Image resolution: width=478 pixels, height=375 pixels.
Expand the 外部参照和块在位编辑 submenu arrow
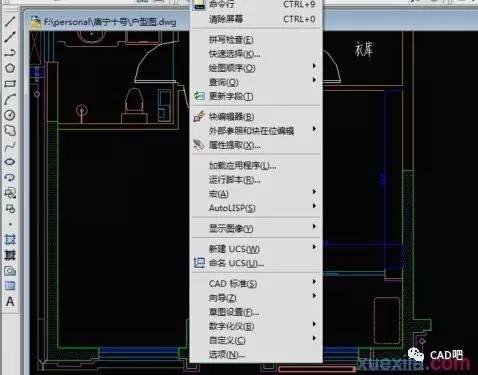click(314, 129)
